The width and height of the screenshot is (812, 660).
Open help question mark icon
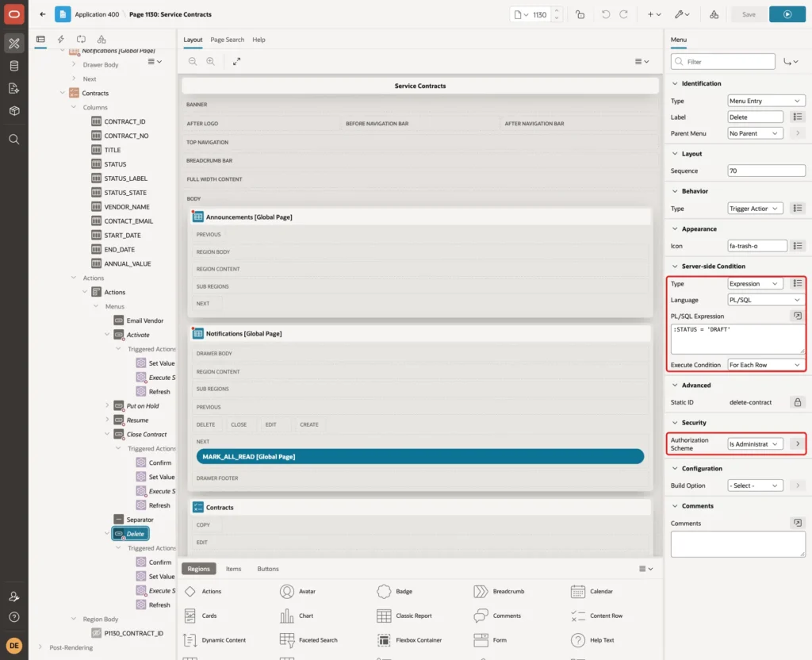pyautogui.click(x=14, y=617)
